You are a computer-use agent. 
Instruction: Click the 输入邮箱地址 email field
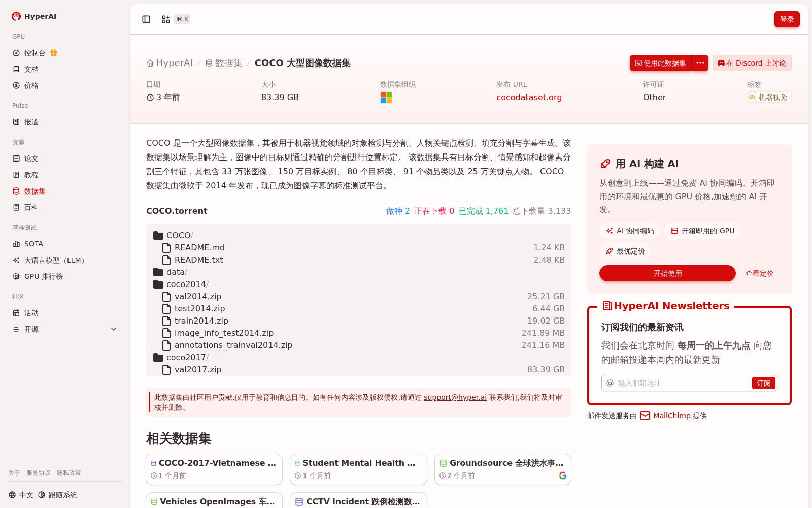(683, 383)
